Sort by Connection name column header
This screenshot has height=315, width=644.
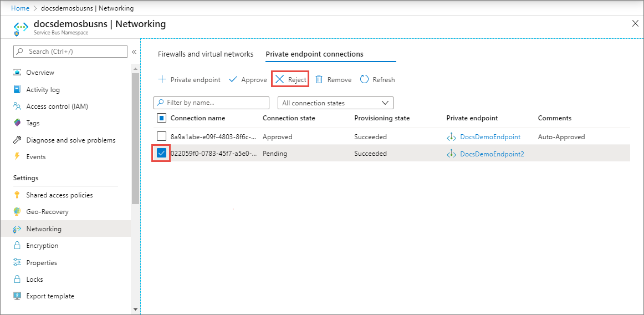tap(198, 118)
